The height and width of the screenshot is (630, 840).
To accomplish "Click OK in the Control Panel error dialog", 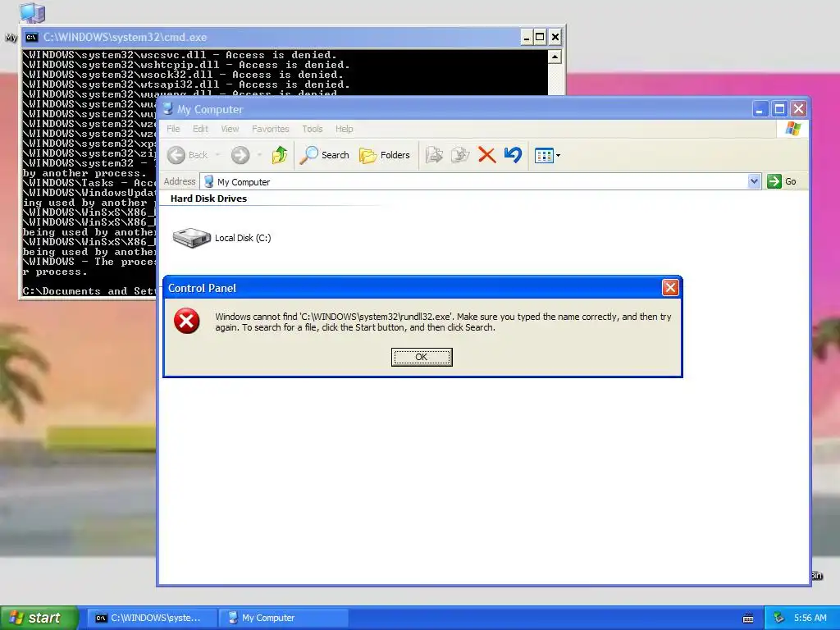I will point(422,357).
